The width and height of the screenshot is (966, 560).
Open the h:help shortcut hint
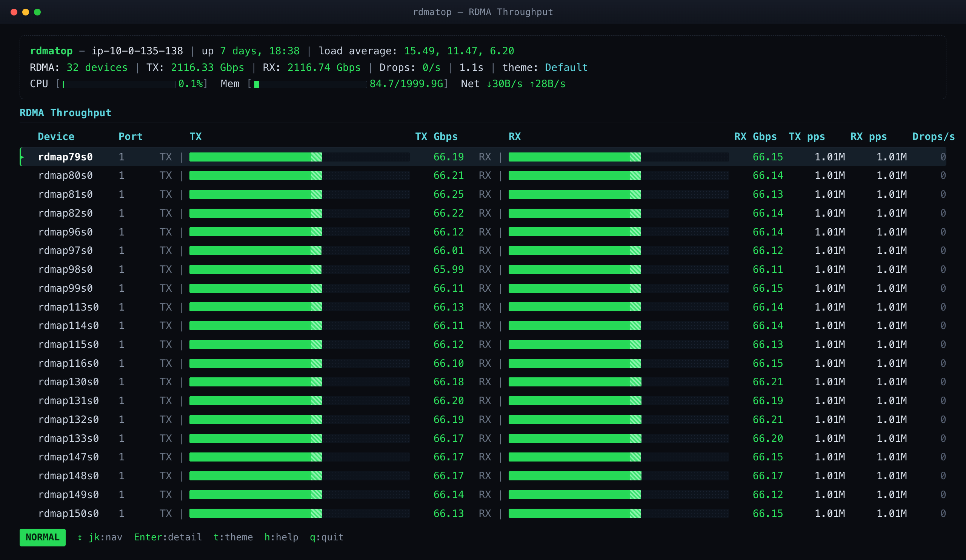281,537
